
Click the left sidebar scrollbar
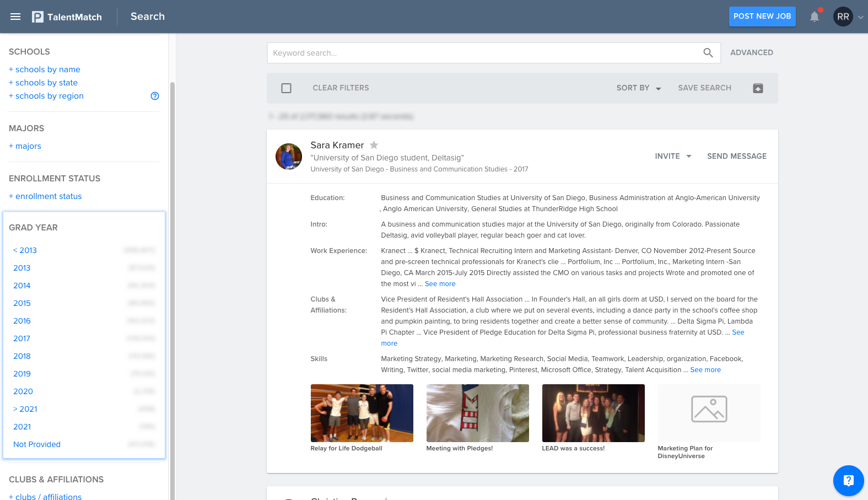pyautogui.click(x=172, y=291)
